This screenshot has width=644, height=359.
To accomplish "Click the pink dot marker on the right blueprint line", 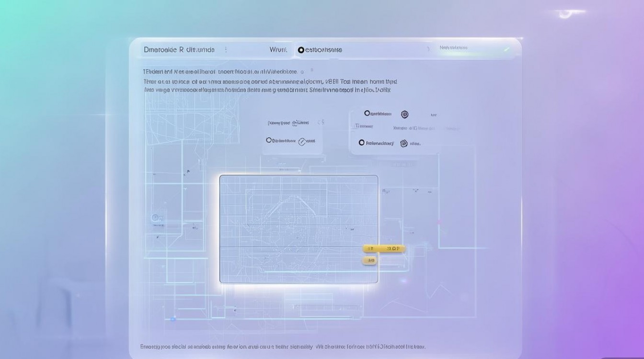I will click(439, 221).
